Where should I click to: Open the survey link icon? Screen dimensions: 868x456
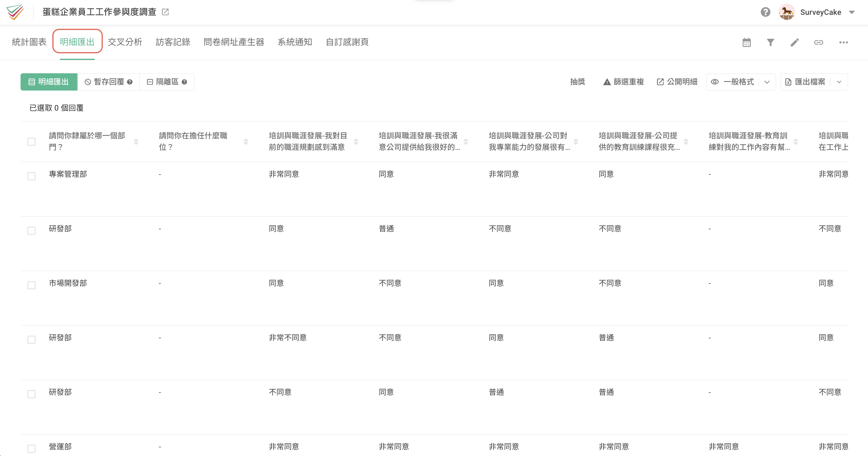click(819, 42)
